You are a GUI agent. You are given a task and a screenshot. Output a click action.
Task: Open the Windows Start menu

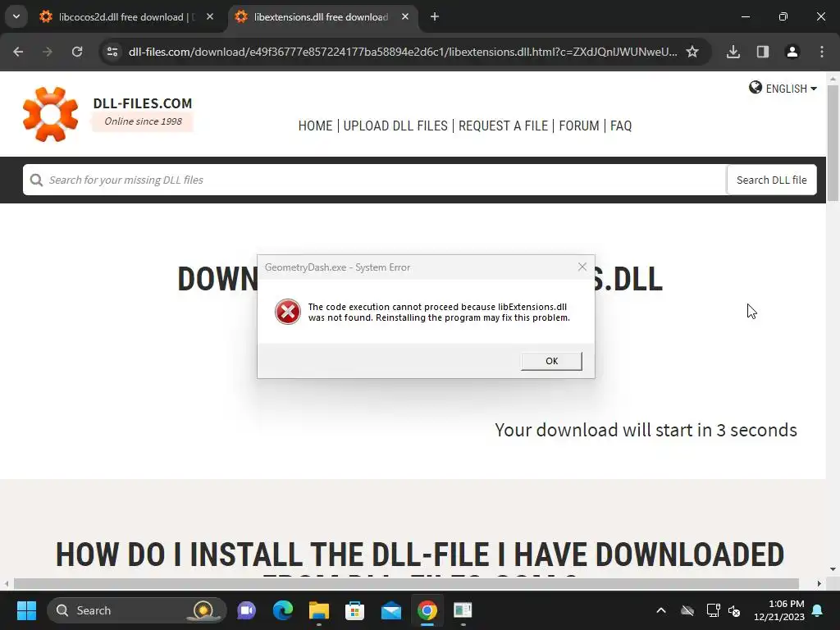tap(26, 610)
